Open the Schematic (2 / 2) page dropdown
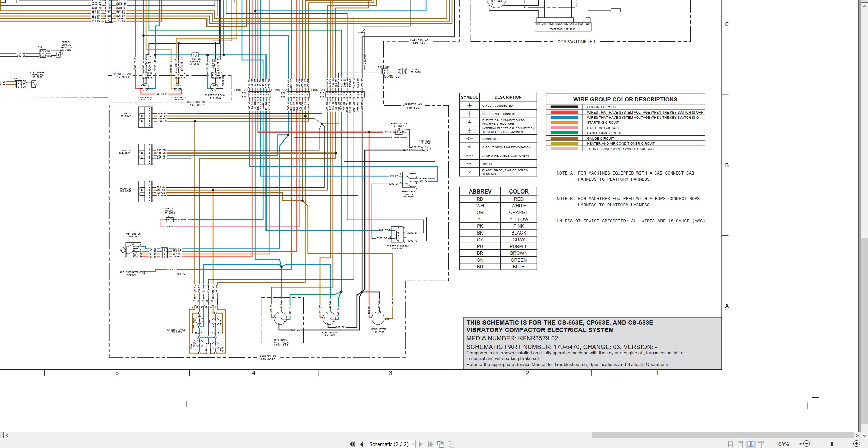Image resolution: width=868 pixels, height=448 pixels. tap(392, 444)
